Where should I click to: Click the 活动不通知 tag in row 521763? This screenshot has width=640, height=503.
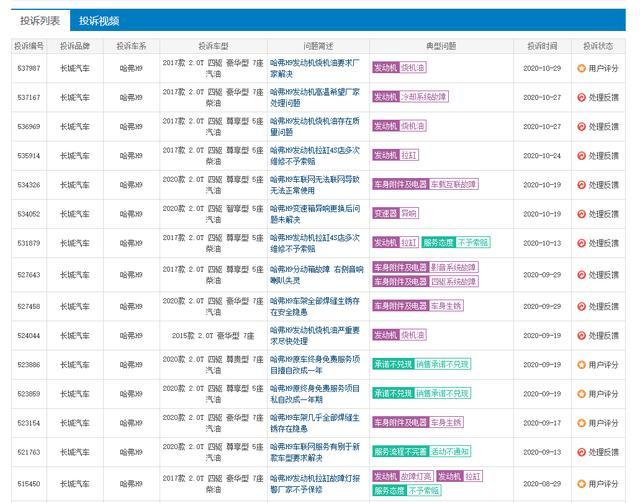(450, 452)
